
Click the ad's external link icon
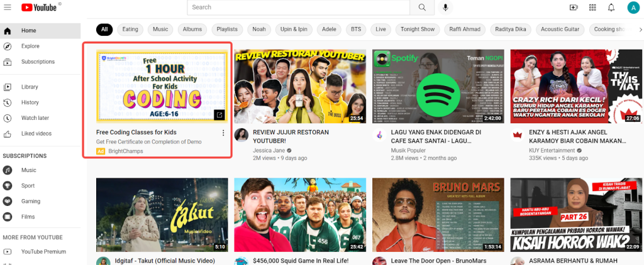click(219, 116)
